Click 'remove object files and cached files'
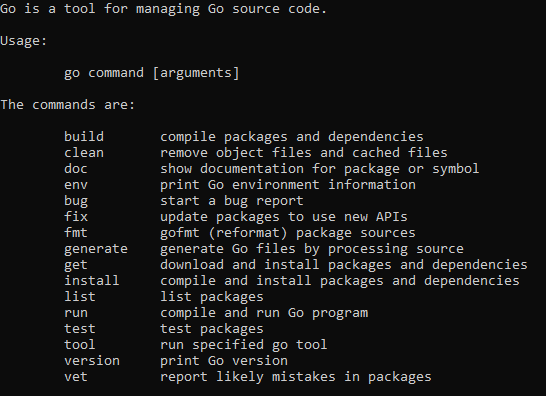546x396 pixels. click(304, 153)
